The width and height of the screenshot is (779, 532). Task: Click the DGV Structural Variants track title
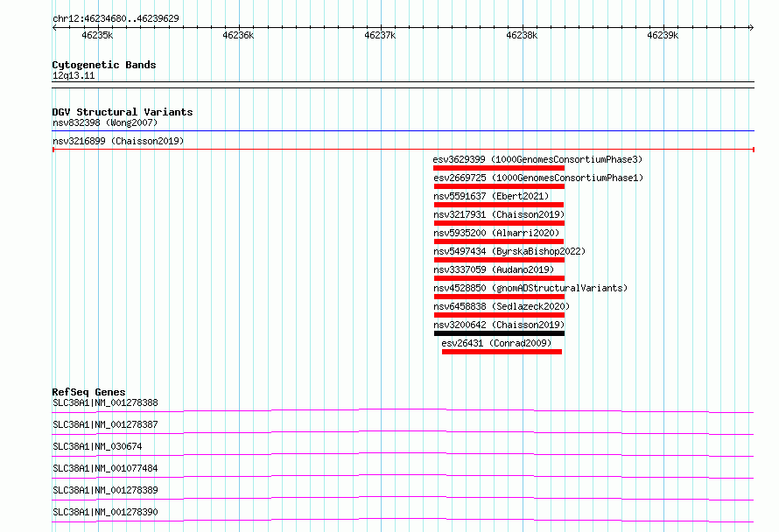click(x=123, y=112)
